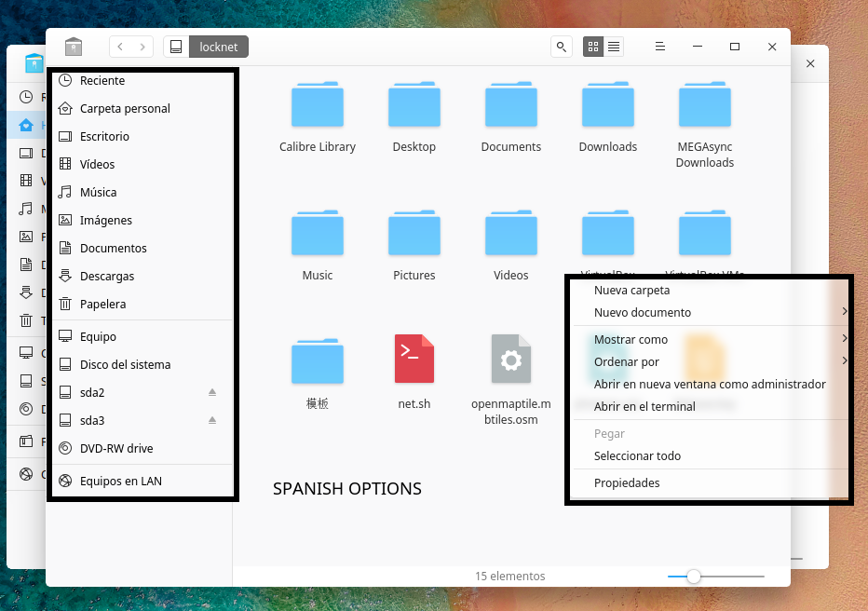The height and width of the screenshot is (611, 868).
Task: Choose Propiedades in context menu
Action: (711, 482)
